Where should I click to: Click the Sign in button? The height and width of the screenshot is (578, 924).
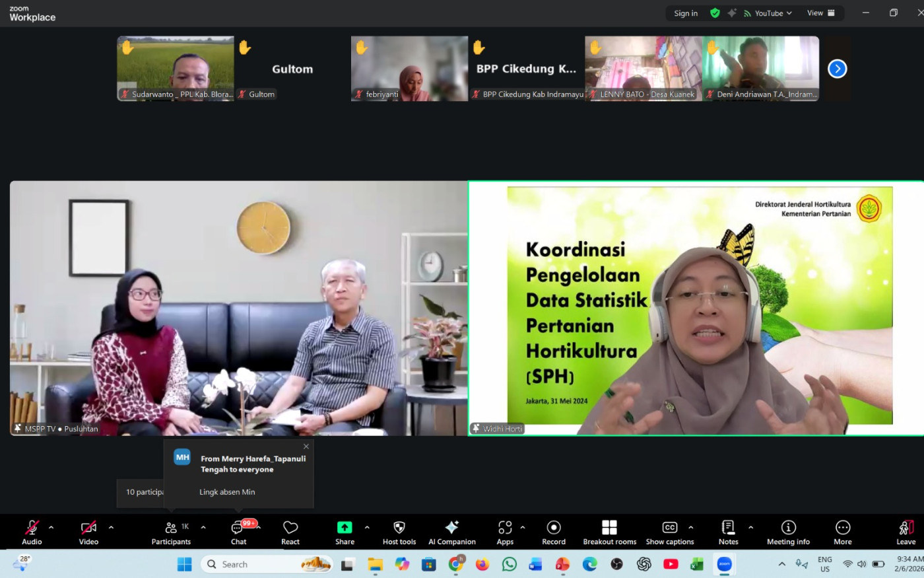pyautogui.click(x=686, y=13)
